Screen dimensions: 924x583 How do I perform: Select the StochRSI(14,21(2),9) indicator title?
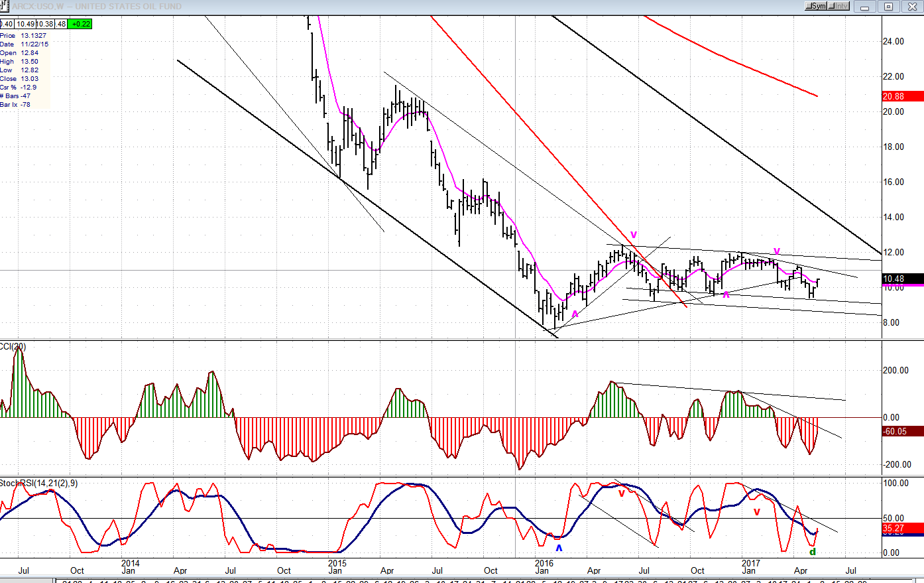pos(38,484)
